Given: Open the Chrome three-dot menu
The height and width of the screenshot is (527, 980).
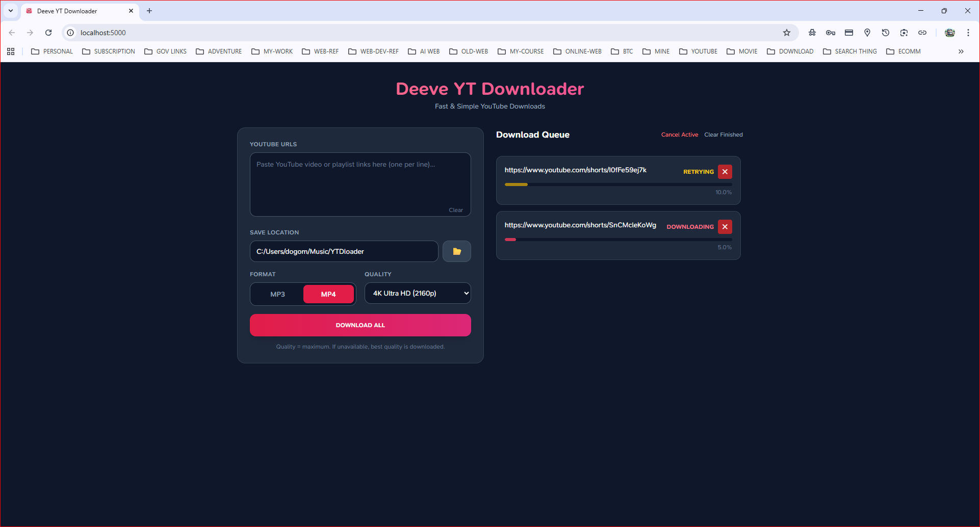Looking at the screenshot, I should (968, 33).
